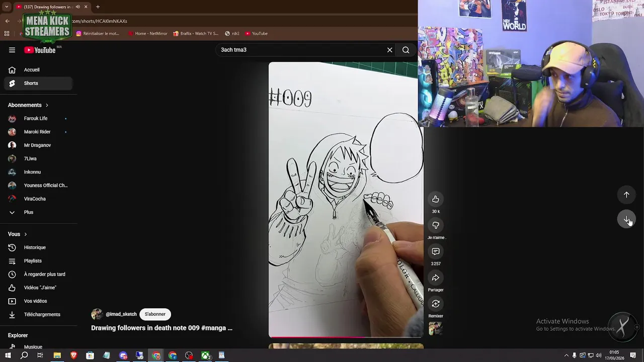Open Xbox app from taskbar
The image size is (644, 362).
point(205,355)
